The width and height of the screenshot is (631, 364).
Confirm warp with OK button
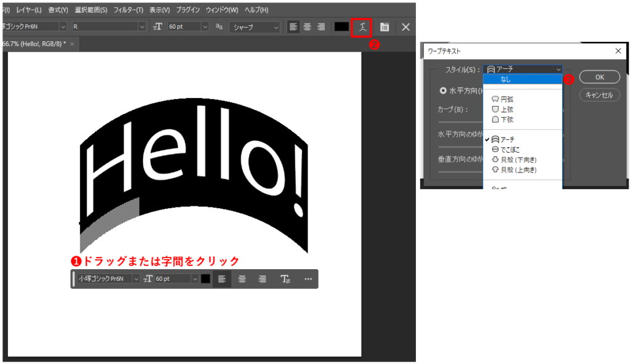coord(600,77)
